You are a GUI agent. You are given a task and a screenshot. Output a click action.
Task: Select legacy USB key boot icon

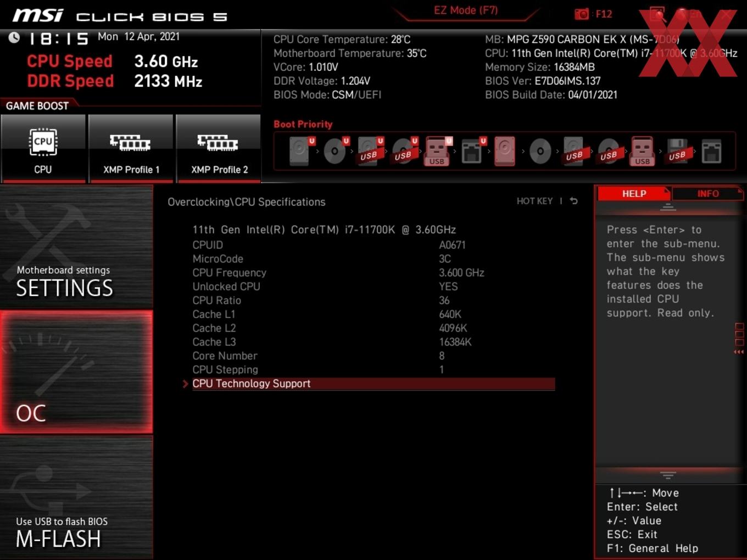click(642, 151)
